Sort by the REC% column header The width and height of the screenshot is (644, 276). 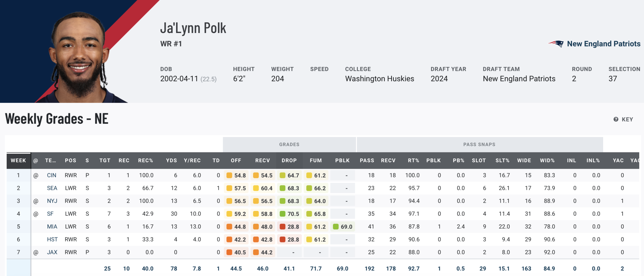click(146, 160)
